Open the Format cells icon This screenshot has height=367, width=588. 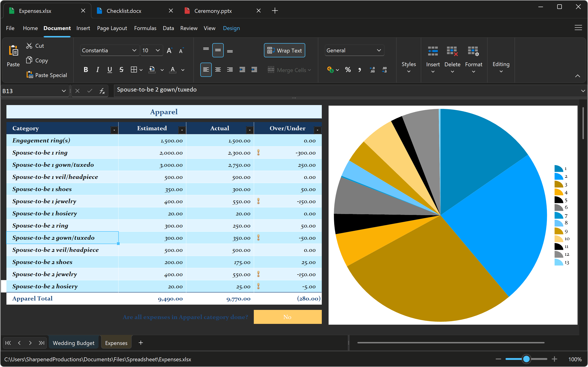(x=473, y=58)
